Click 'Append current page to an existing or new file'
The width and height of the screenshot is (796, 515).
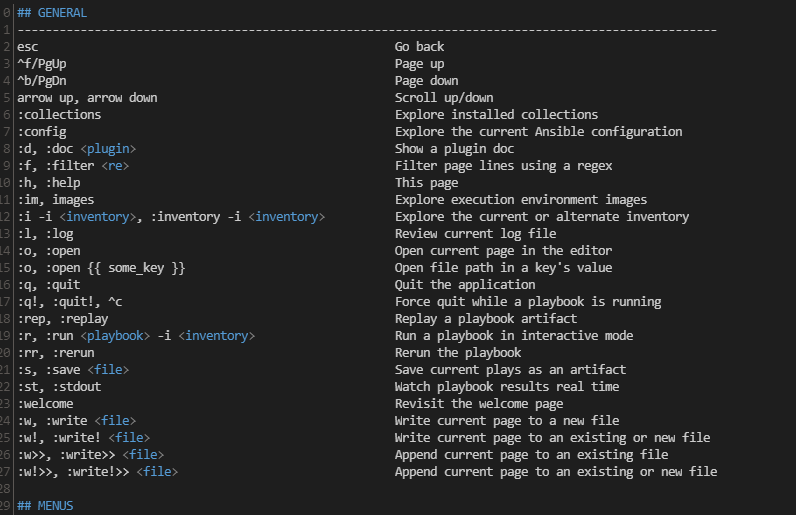[556, 472]
